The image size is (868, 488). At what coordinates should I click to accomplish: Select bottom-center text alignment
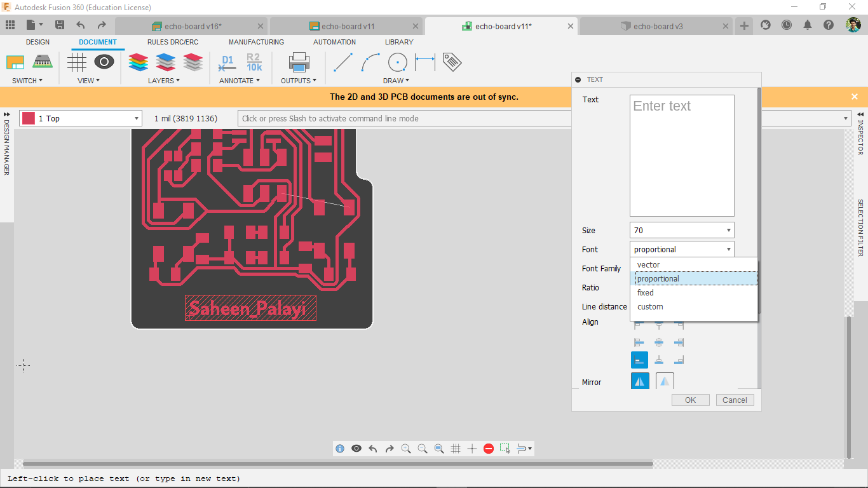(659, 360)
